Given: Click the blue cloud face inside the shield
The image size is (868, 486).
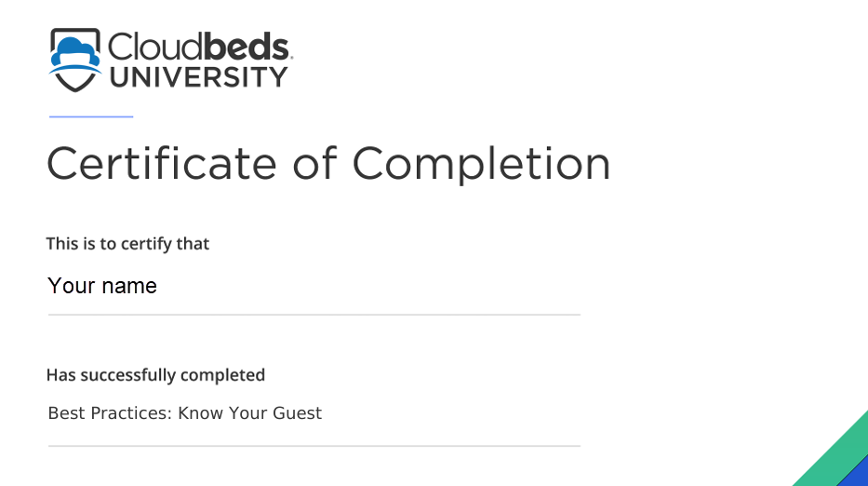Looking at the screenshot, I should point(75,53).
